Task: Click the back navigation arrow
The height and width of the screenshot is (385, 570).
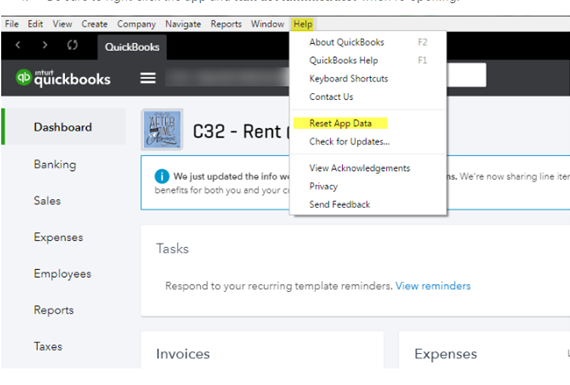Action: point(18,45)
